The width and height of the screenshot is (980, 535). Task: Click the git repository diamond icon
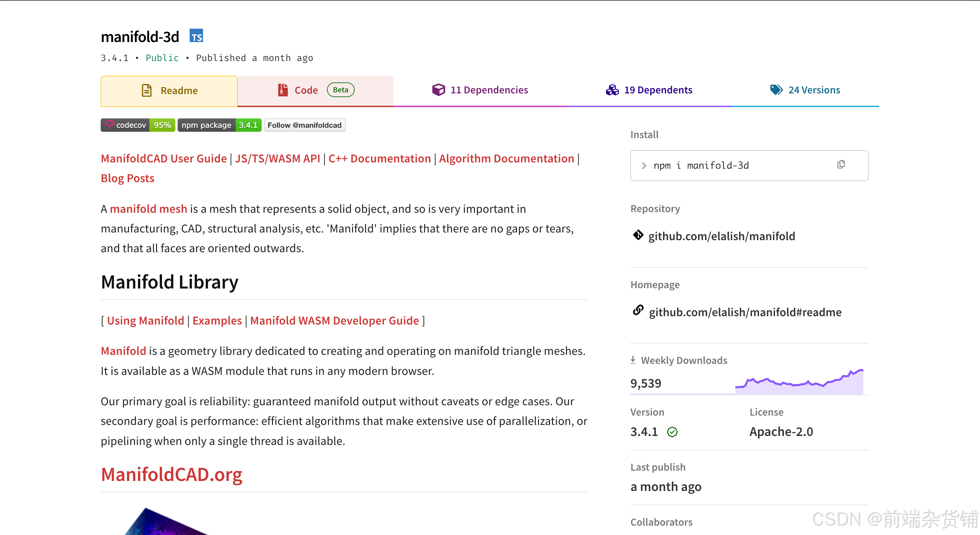(638, 235)
